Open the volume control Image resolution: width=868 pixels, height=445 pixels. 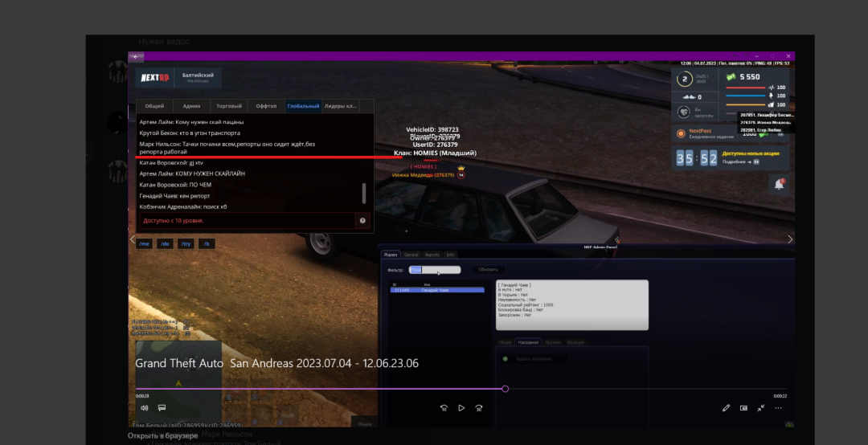[144, 408]
